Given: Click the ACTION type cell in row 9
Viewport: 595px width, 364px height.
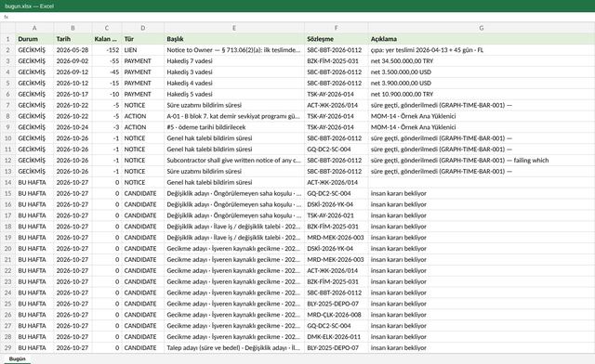Looking at the screenshot, I should [x=143, y=127].
